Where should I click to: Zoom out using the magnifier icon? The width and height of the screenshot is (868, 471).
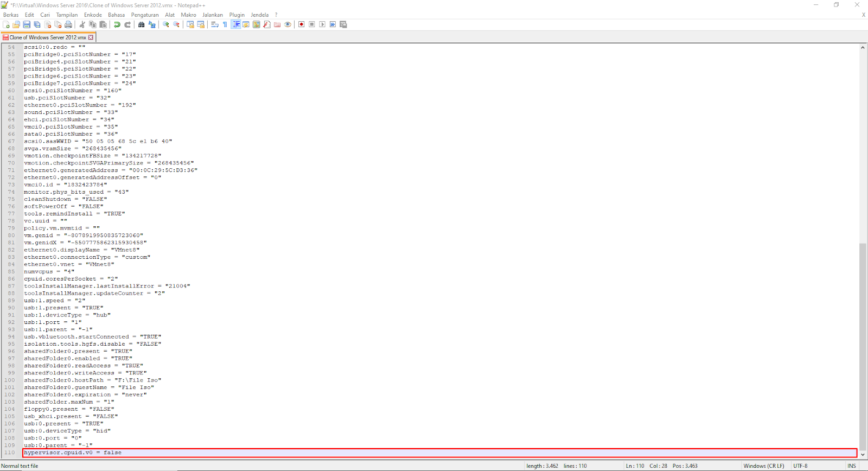(176, 24)
